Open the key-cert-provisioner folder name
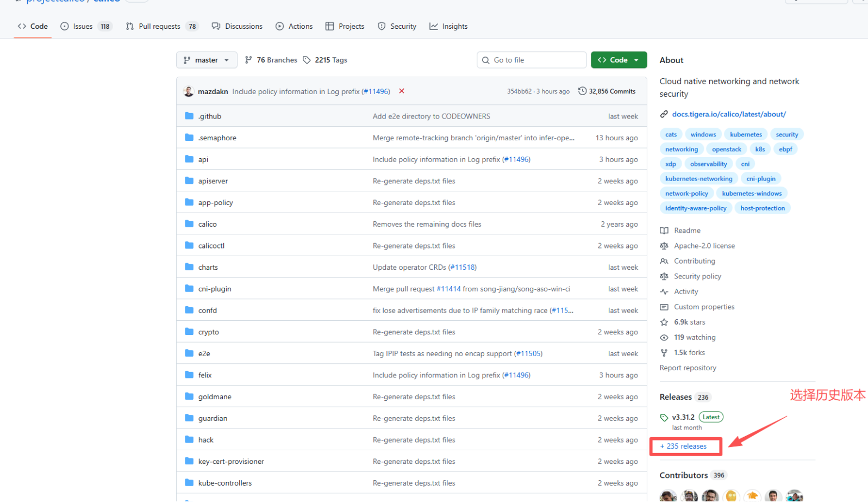This screenshot has width=868, height=503. click(x=231, y=461)
